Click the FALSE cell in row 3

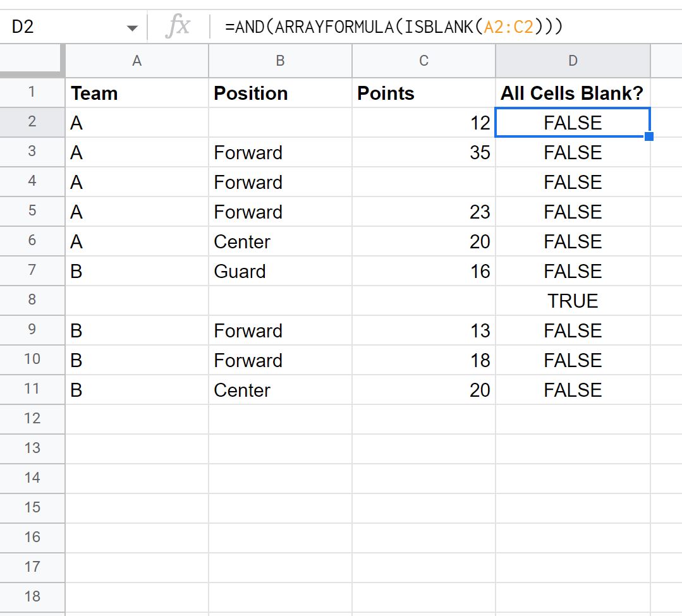click(573, 153)
